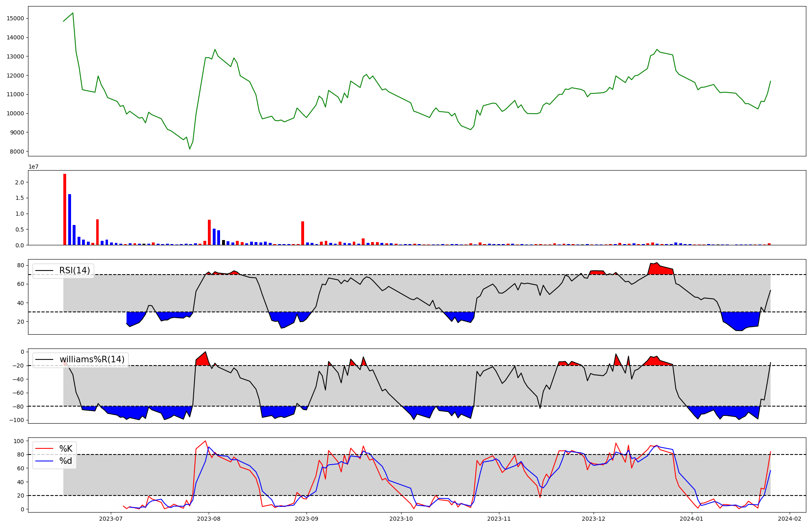
Task: Click the %K legend label
Action: point(66,449)
